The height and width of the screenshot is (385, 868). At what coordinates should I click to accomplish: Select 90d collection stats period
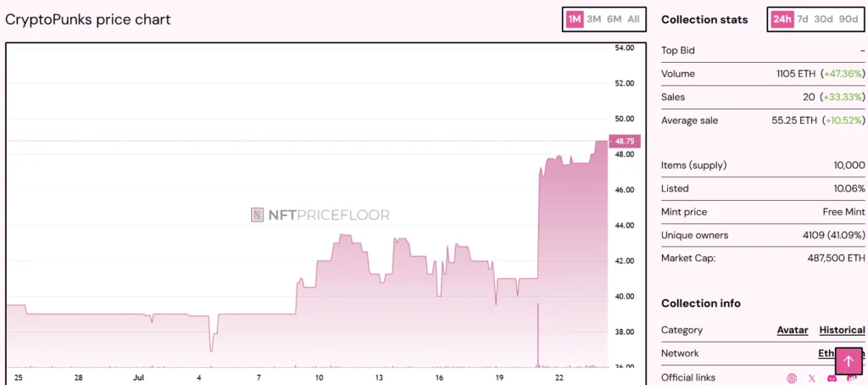[848, 20]
